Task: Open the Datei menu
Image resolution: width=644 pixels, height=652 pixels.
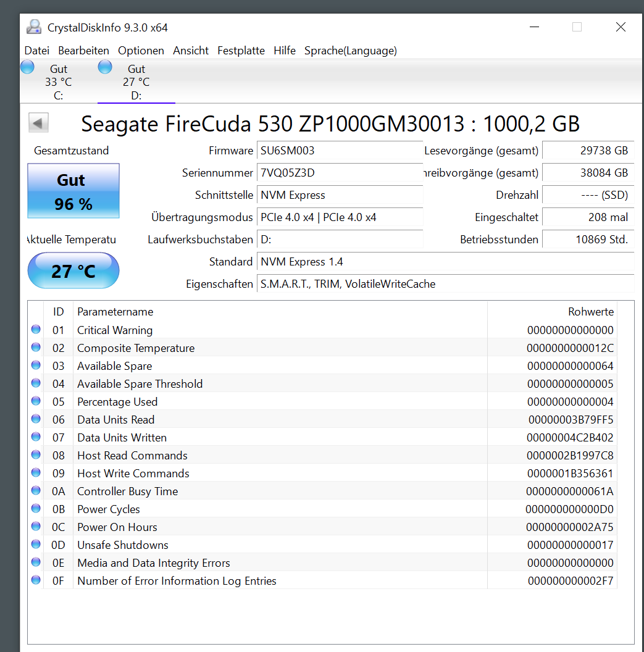Action: coord(36,51)
